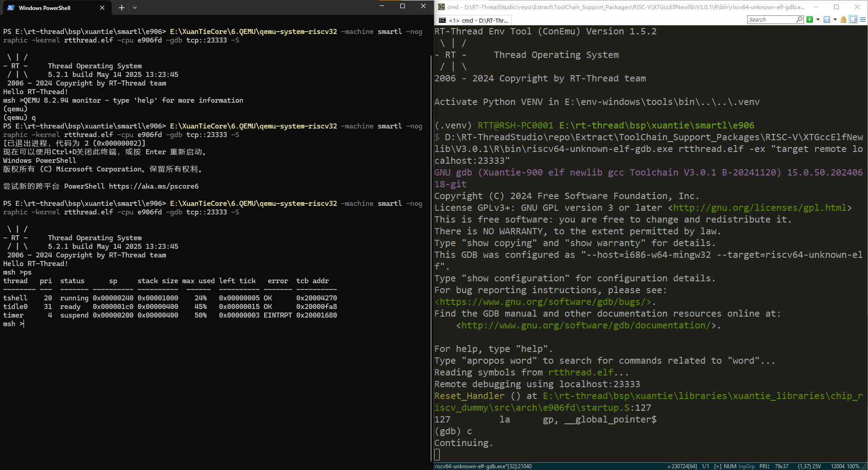Expand the Windows Terminal new-tab profile dropdown

135,8
